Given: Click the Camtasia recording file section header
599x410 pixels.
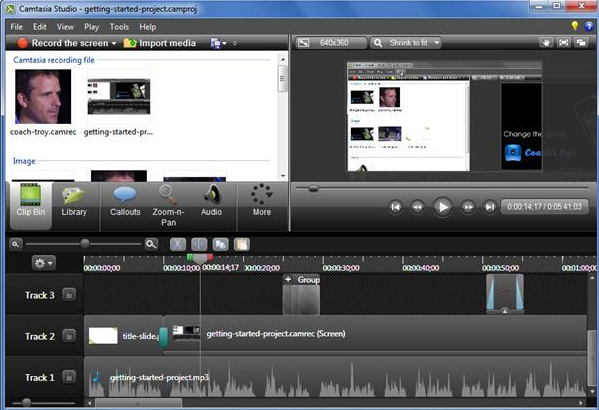Looking at the screenshot, I should (54, 60).
